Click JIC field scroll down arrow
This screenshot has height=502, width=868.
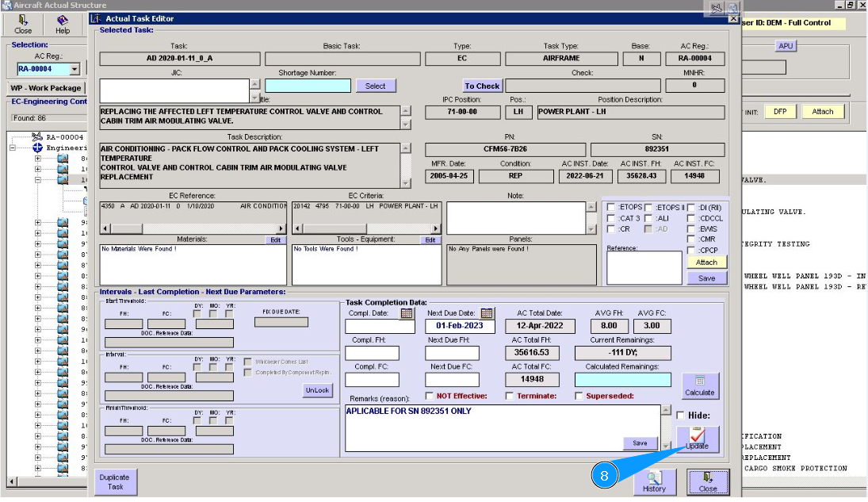pos(254,98)
